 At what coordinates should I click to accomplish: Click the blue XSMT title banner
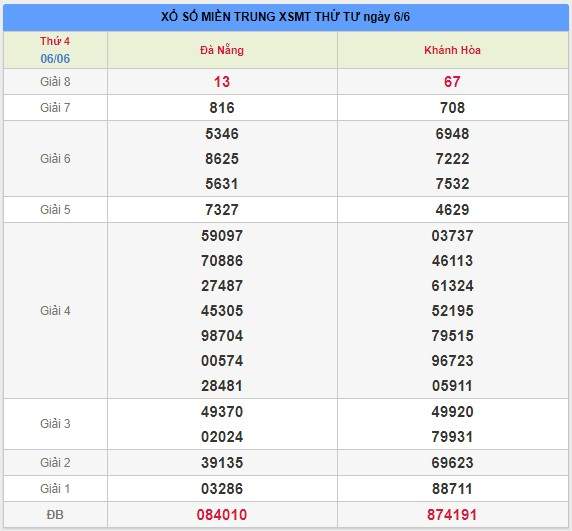(286, 17)
